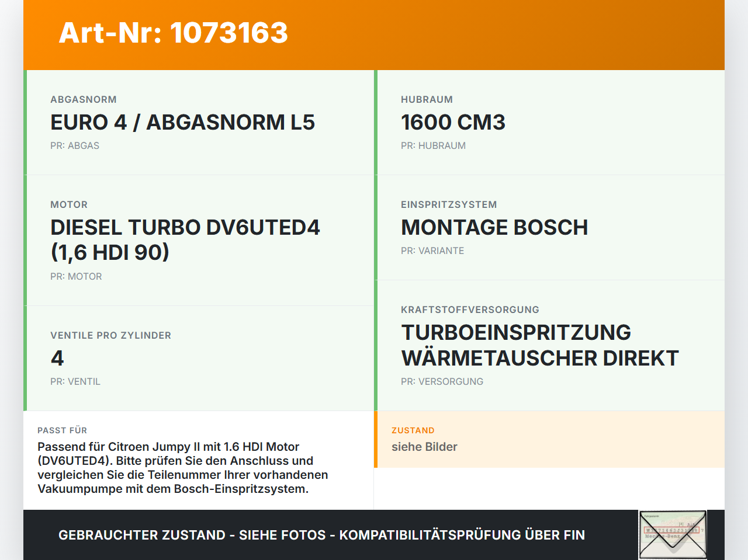
Task: Click the 'PR: VENTIL' caption
Action: (75, 382)
